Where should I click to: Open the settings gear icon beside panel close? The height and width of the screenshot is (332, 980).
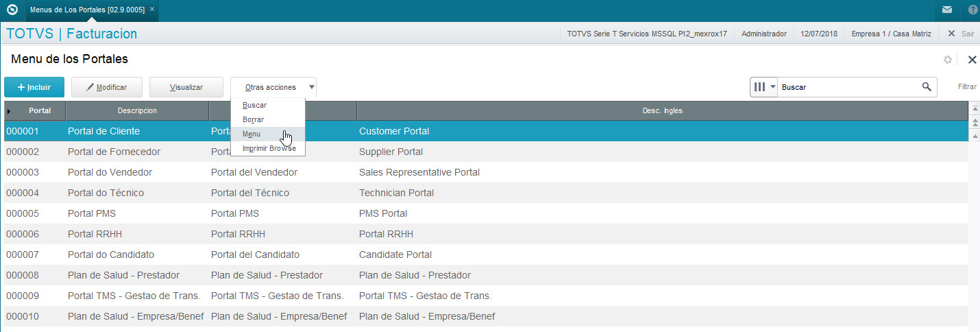[x=948, y=60]
